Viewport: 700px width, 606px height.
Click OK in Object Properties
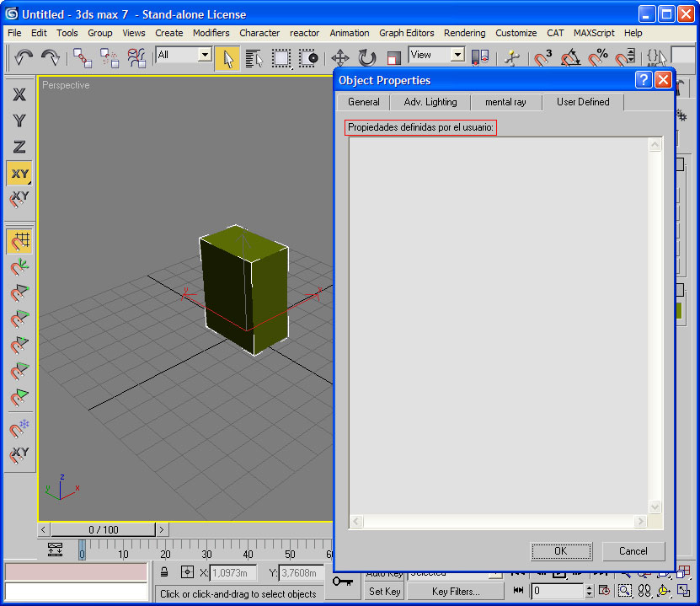point(561,551)
